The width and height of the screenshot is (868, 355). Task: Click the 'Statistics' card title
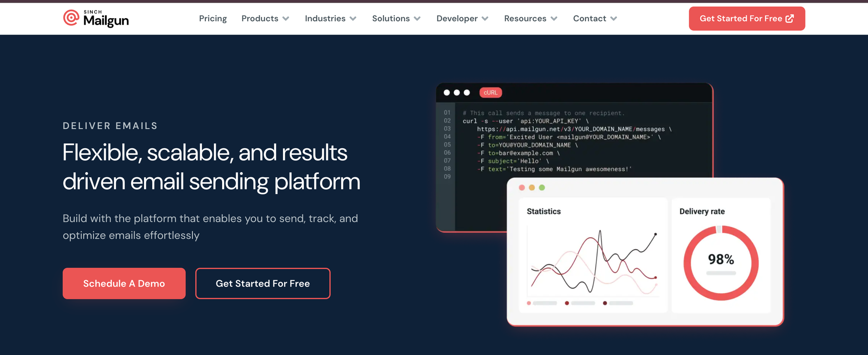click(x=543, y=212)
